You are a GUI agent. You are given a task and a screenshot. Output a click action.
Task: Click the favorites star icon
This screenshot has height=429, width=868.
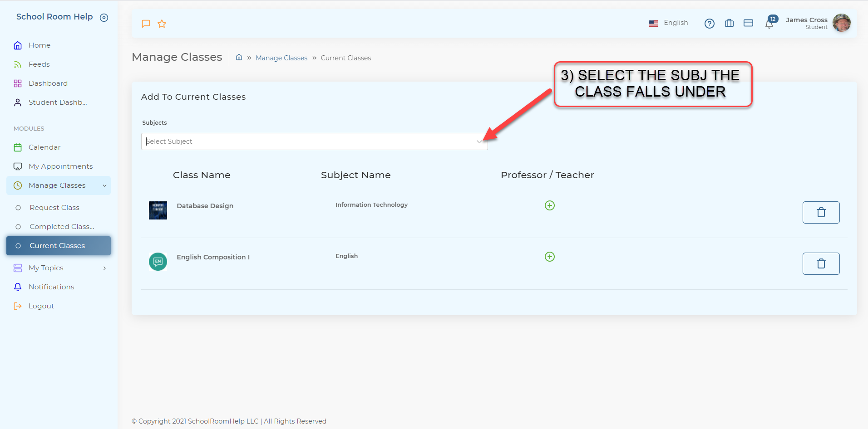pos(162,24)
